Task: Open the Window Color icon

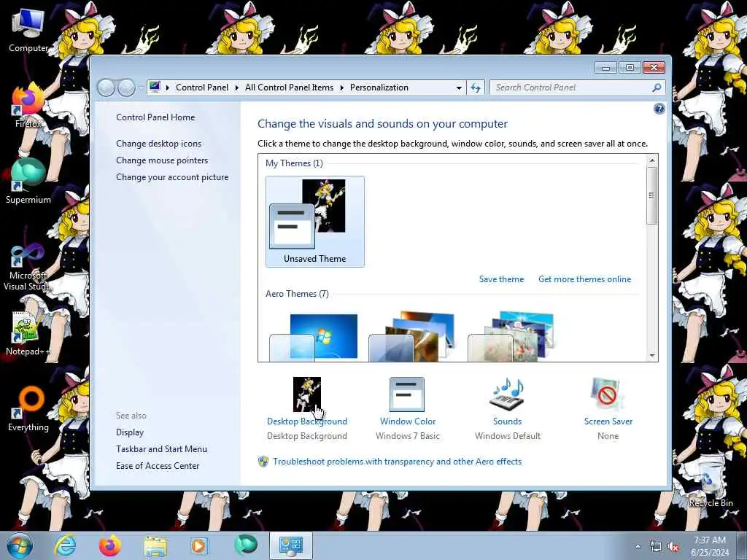Action: [x=407, y=394]
